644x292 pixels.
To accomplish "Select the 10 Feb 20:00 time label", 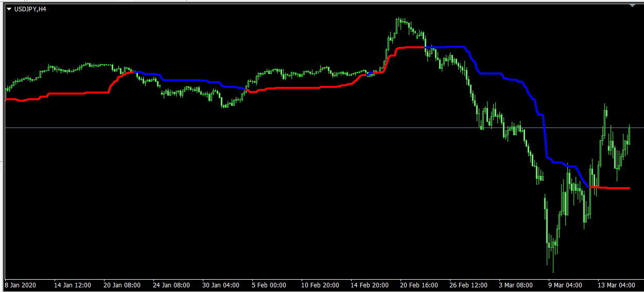I will pos(320,285).
